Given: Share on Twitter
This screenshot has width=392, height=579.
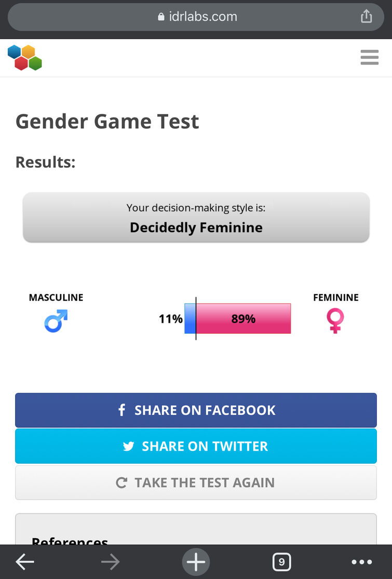Looking at the screenshot, I should 196,446.
